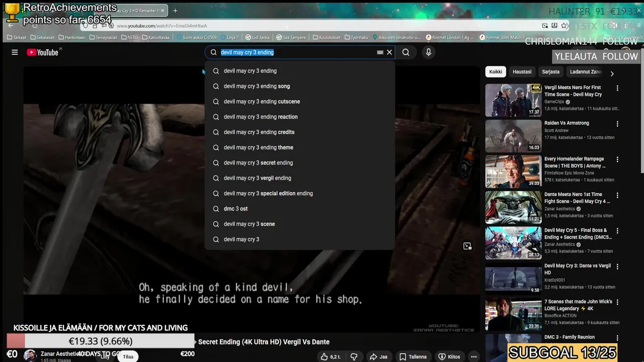Open 'Devil May Cry 5 - Final Boss' title link
The image size is (644, 362).
coord(578,234)
